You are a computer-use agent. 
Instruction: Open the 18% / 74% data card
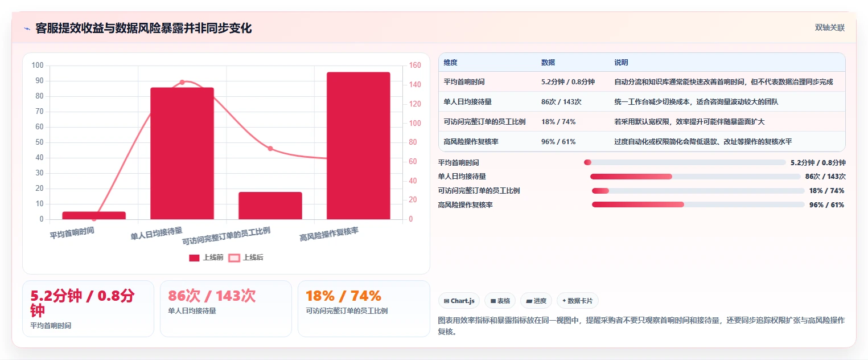coord(364,309)
